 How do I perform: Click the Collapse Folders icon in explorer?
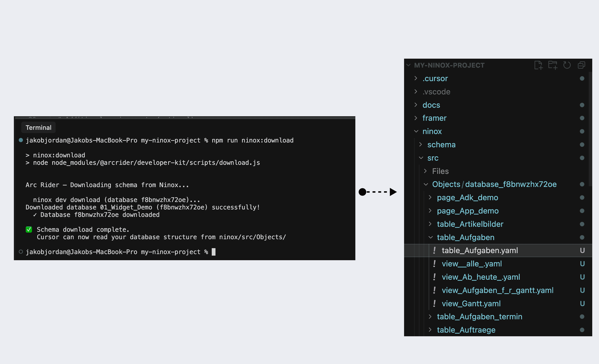point(582,65)
